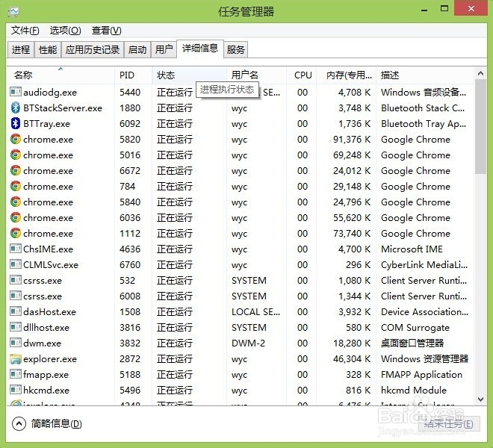Click the 结束任务(E) button
The height and width of the screenshot is (448, 493).
[x=449, y=424]
